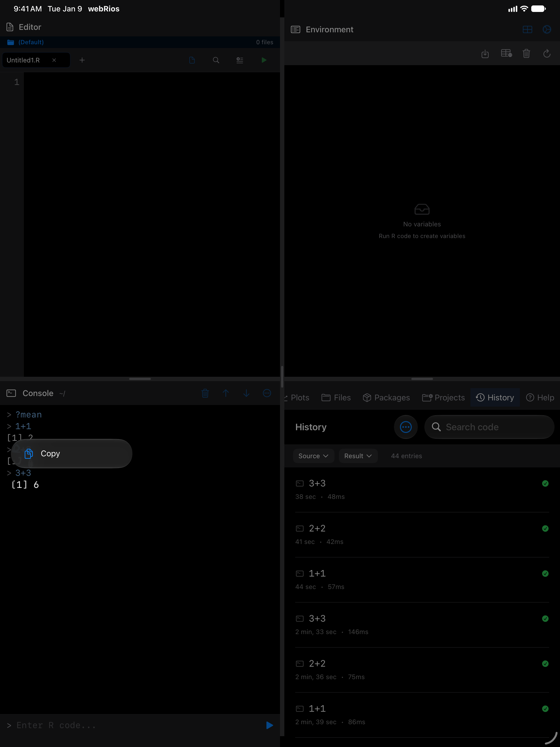Expand the Source filter dropdown
Screen dimensions: 560x747
coord(313,456)
